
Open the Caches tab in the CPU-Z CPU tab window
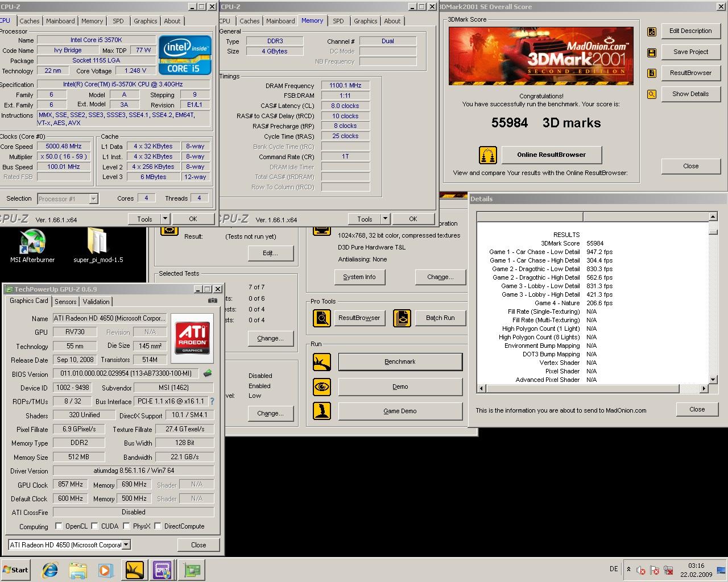[x=30, y=21]
